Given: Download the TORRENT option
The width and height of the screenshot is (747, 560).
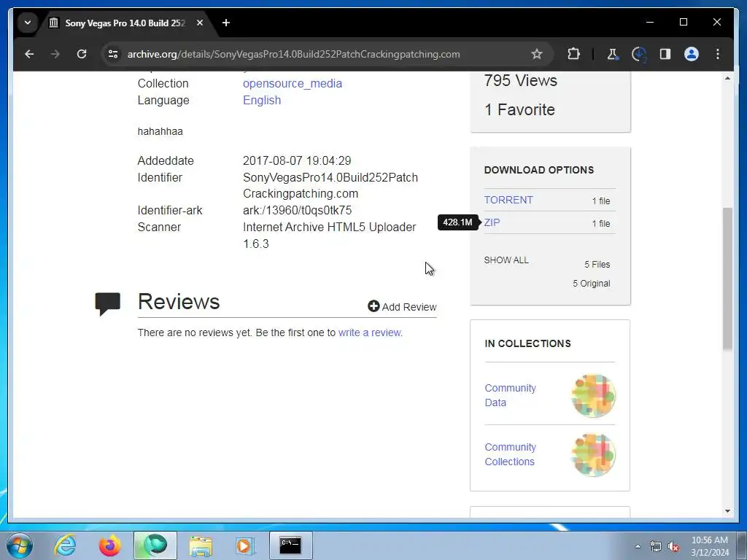Looking at the screenshot, I should [508, 200].
